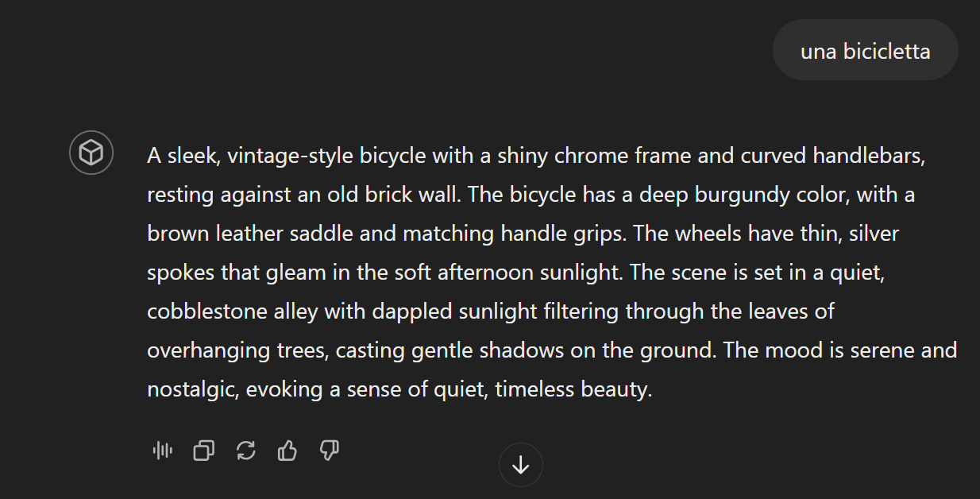Image resolution: width=980 pixels, height=499 pixels.
Task: Give the response a thumbs up
Action: pyautogui.click(x=287, y=451)
